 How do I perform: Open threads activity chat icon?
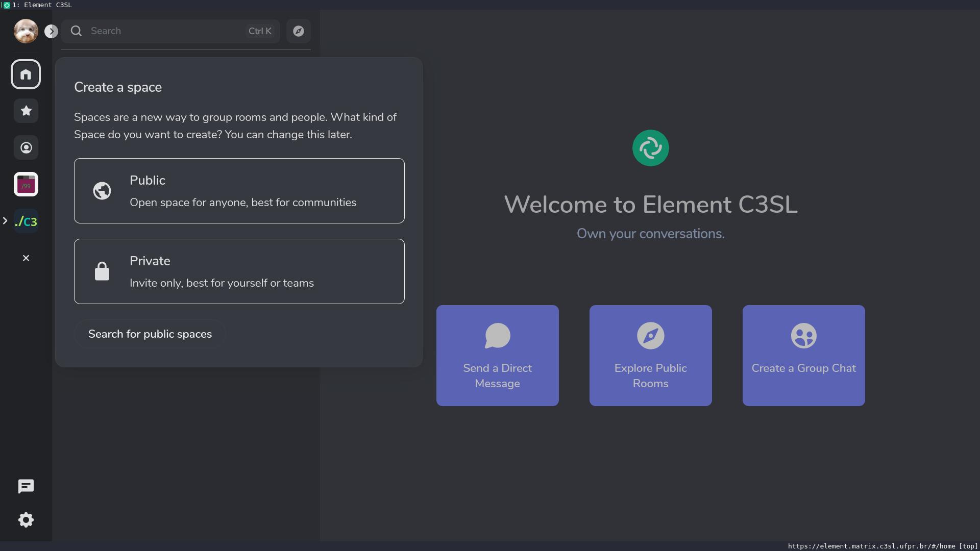coord(26,486)
